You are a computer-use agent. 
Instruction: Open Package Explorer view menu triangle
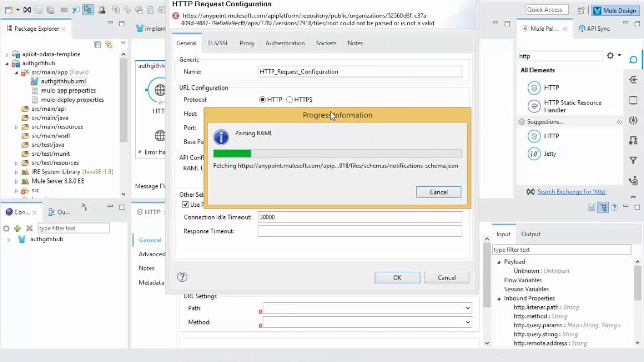click(x=123, y=44)
